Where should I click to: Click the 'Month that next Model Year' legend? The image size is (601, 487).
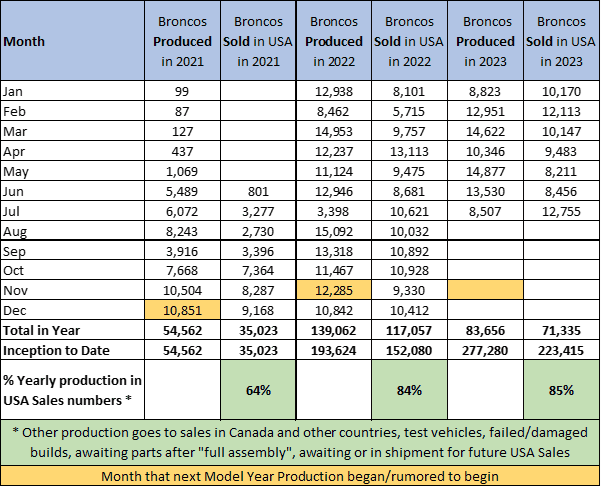pyautogui.click(x=300, y=476)
